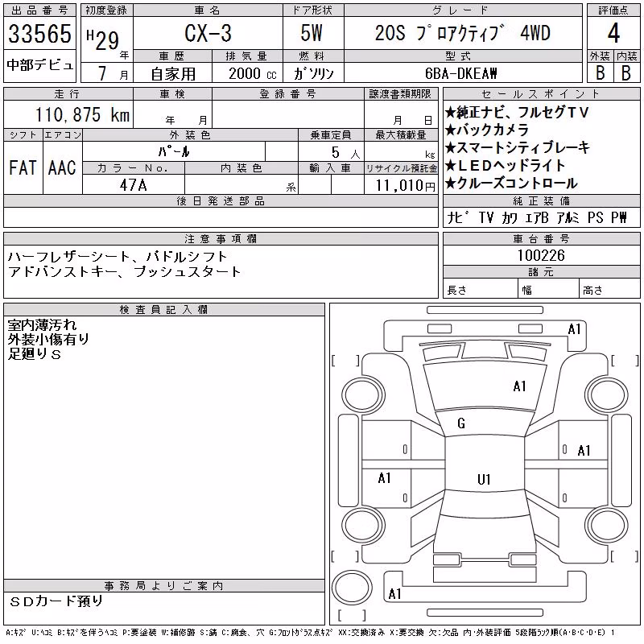The width and height of the screenshot is (644, 644).
Task: Click the 長さ dimension field
Action: click(480, 290)
